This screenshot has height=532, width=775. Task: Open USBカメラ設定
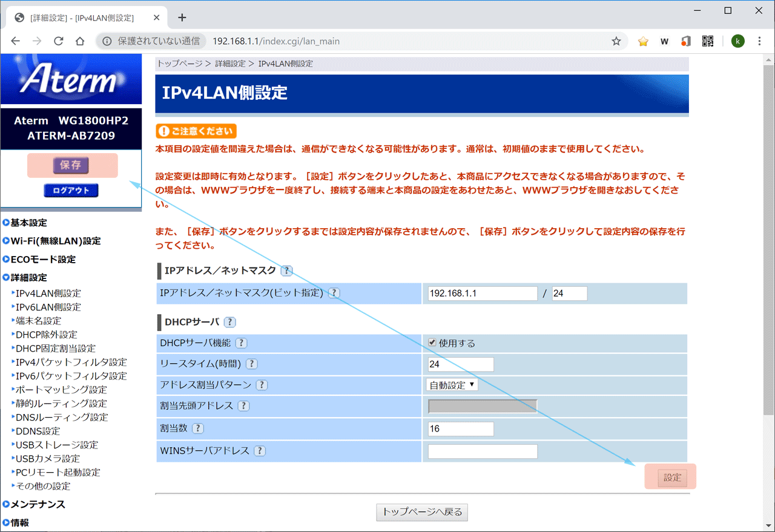coord(48,459)
